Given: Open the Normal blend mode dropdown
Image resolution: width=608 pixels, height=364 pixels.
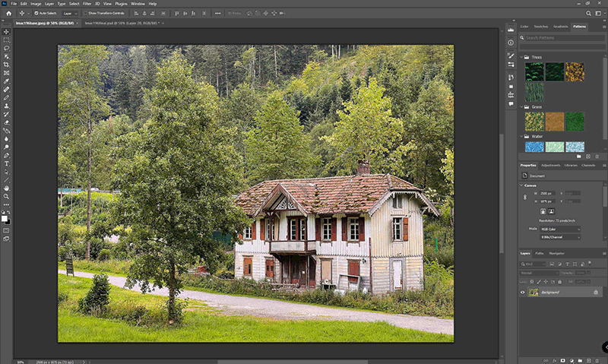Looking at the screenshot, I should point(539,273).
